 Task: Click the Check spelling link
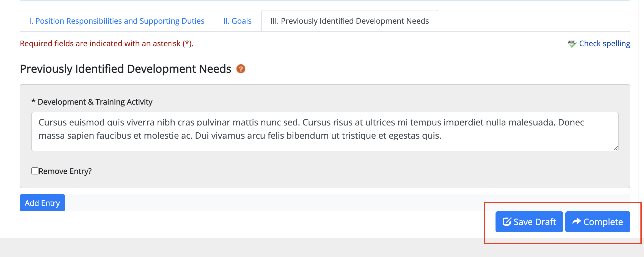[604, 43]
